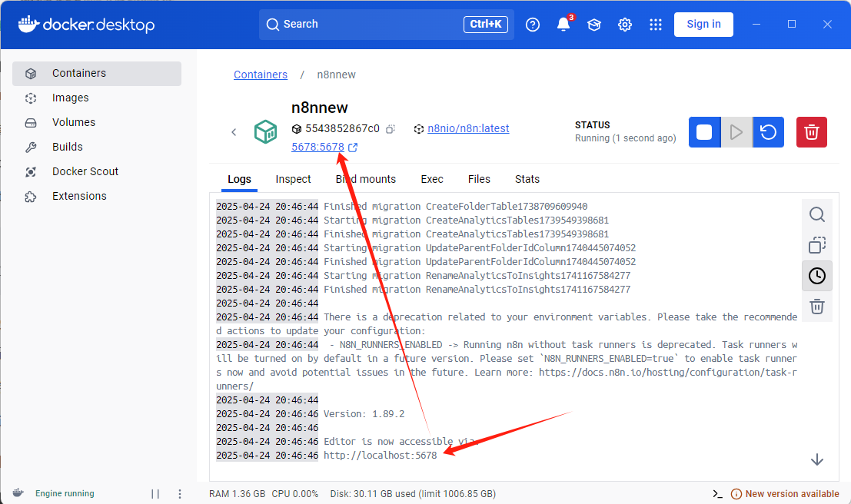Toggle log timestamps clock icon
The height and width of the screenshot is (504, 851).
(x=817, y=276)
